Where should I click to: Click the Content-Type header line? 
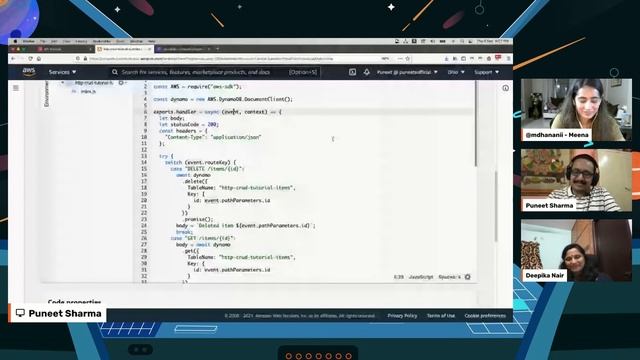point(213,137)
